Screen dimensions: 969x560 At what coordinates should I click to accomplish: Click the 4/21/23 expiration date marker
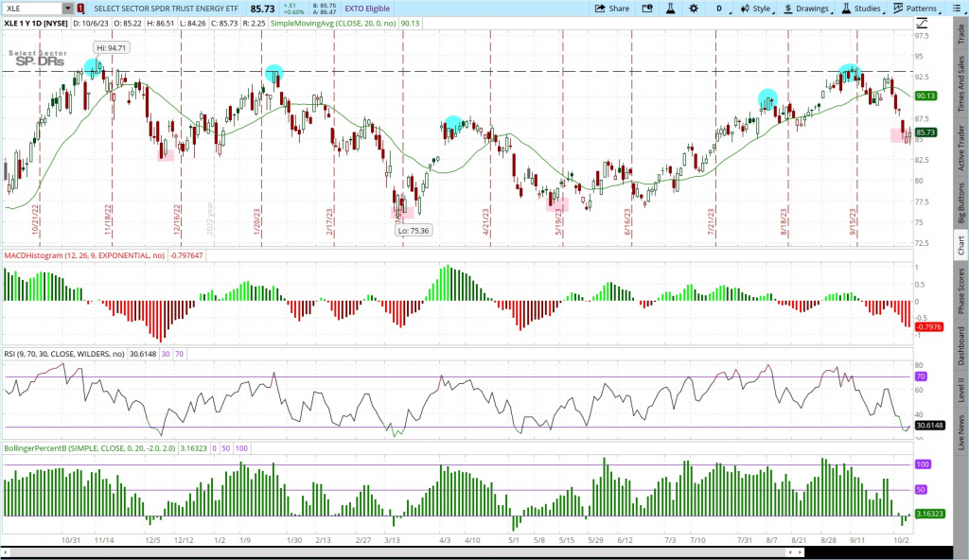[486, 221]
